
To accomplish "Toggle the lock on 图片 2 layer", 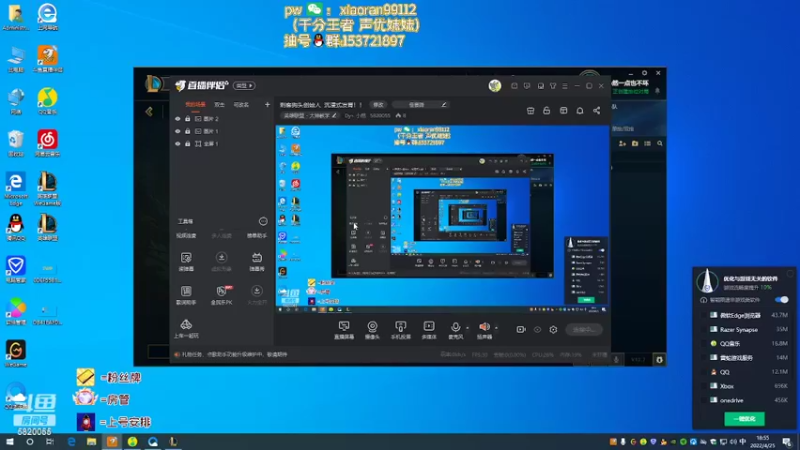I will (x=187, y=119).
